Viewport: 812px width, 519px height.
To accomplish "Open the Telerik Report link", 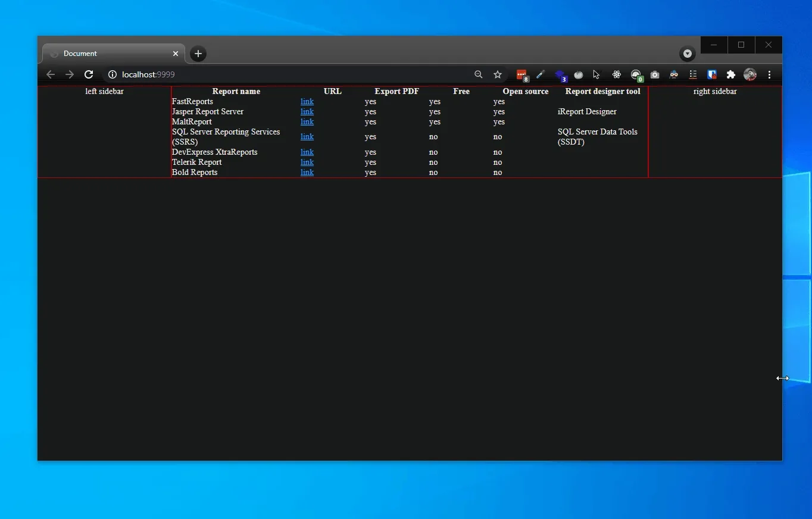I will [307, 162].
